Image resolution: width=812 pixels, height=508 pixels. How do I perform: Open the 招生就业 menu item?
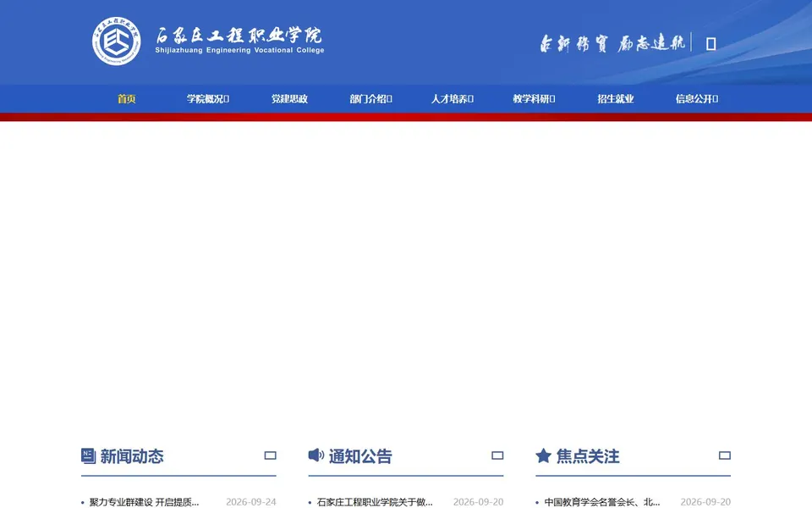click(x=615, y=99)
